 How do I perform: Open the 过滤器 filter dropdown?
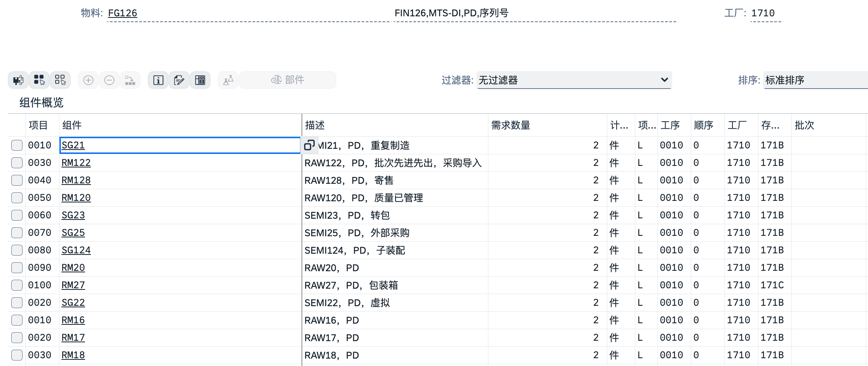click(x=574, y=80)
